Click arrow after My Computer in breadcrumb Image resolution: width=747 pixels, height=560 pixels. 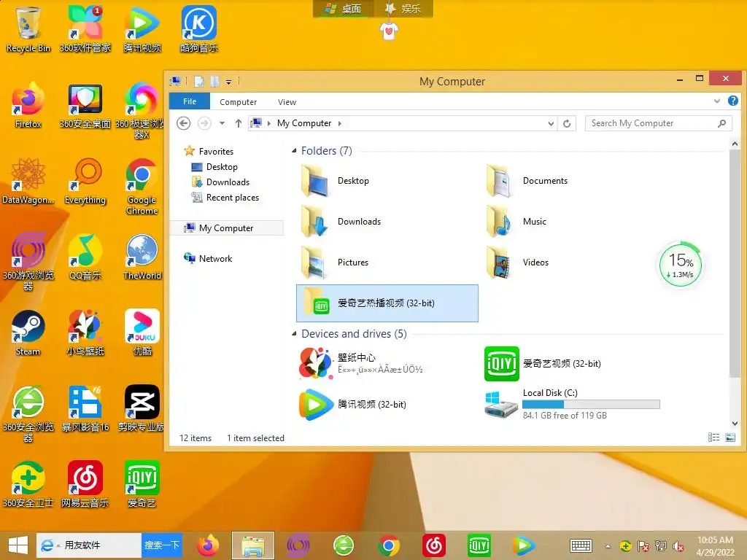340,123
